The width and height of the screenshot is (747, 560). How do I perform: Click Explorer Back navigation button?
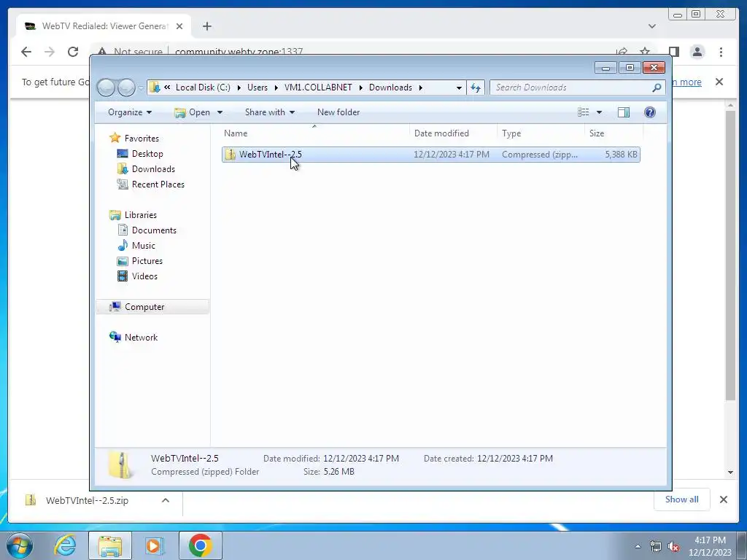click(x=106, y=87)
